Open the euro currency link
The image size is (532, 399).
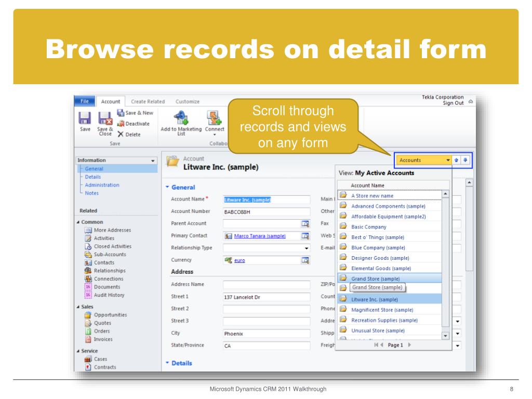point(240,260)
